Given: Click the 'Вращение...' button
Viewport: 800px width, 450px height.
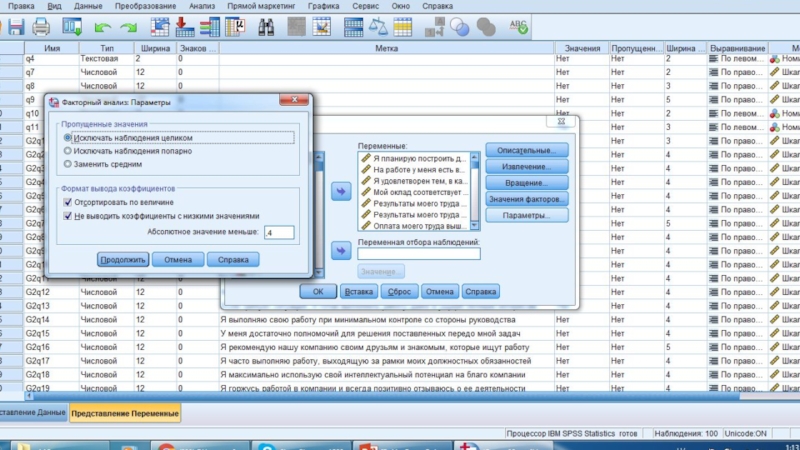Looking at the screenshot, I should (x=526, y=183).
